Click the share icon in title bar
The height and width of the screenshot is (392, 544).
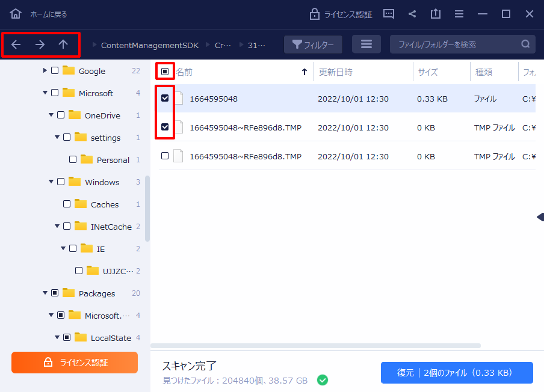[412, 14]
